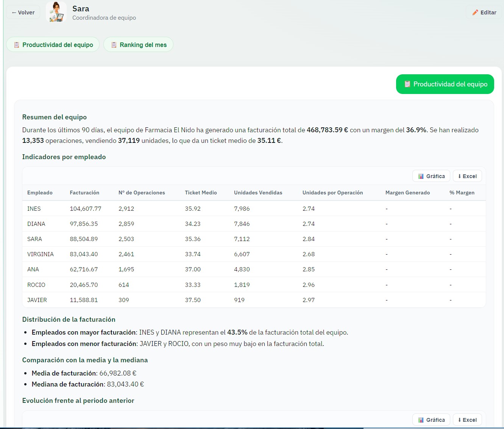The height and width of the screenshot is (429, 504).
Task: Select the Productividad del equipo chip
Action: click(53, 45)
